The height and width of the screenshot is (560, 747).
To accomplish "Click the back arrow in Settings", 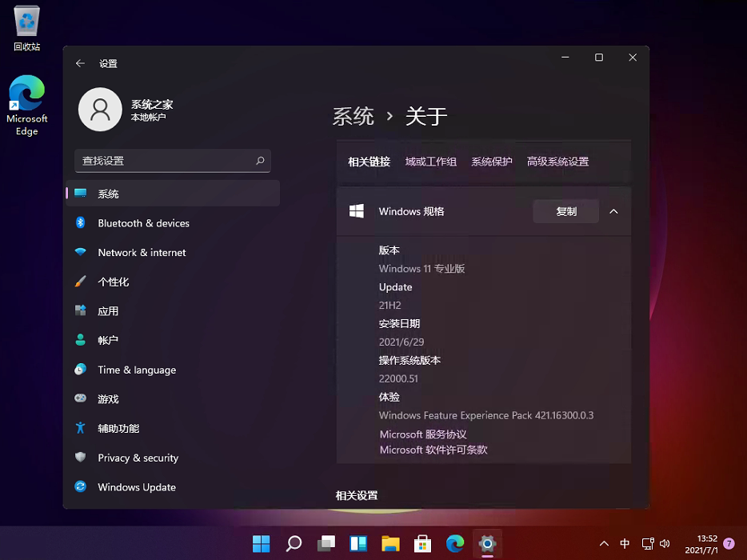I will point(80,63).
